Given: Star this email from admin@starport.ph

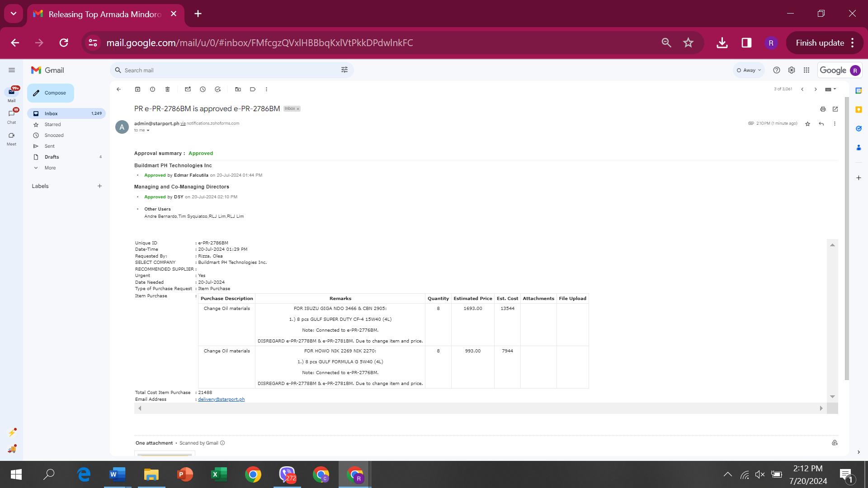Looking at the screenshot, I should point(807,124).
